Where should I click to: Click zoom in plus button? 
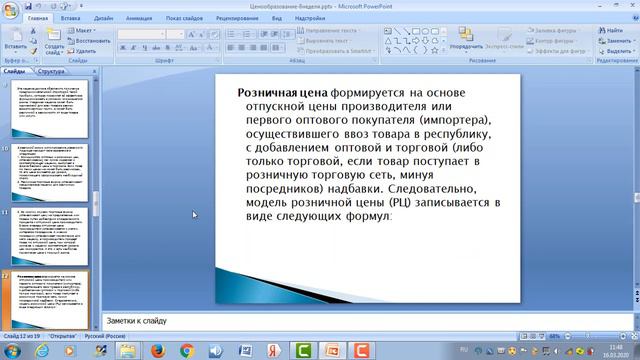(x=623, y=336)
